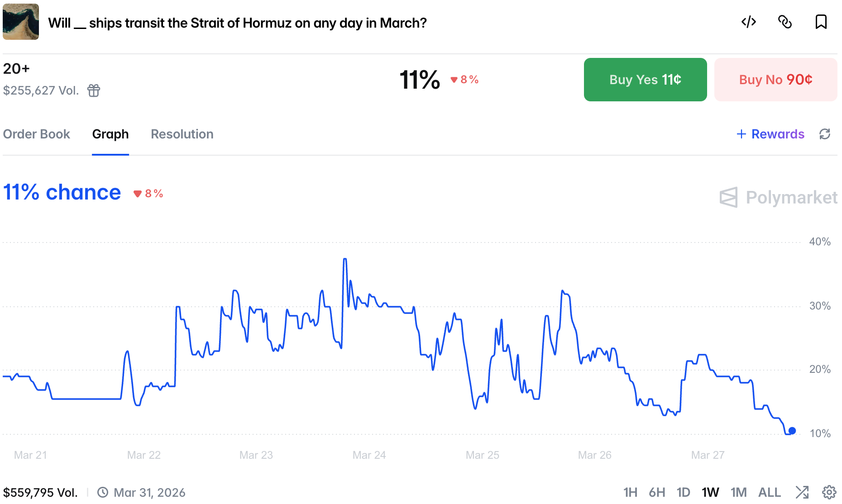Click the gift rewards icon near volume
Viewport: 842px width, 504px height.
(x=94, y=90)
